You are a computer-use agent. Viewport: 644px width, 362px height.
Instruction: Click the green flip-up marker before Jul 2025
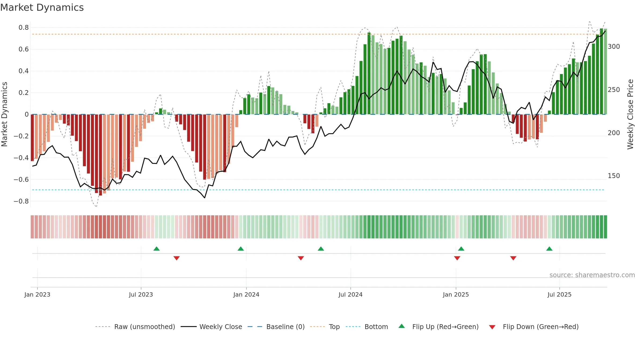(549, 249)
